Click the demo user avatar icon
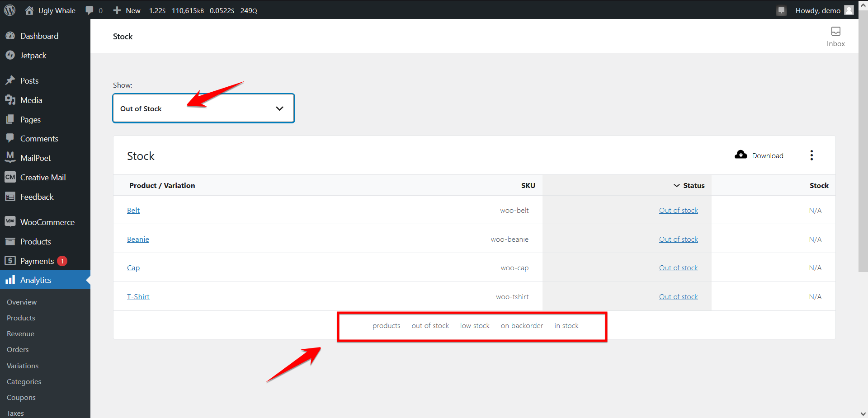The width and height of the screenshot is (868, 418). point(849,10)
